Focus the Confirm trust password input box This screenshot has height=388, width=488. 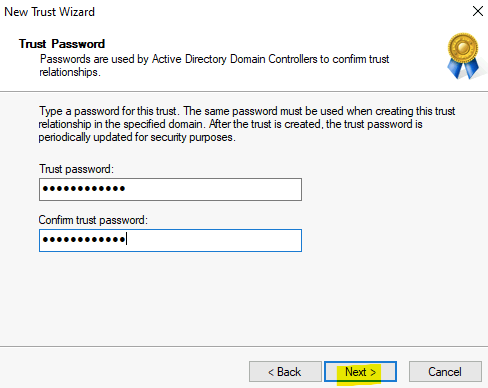pos(170,240)
